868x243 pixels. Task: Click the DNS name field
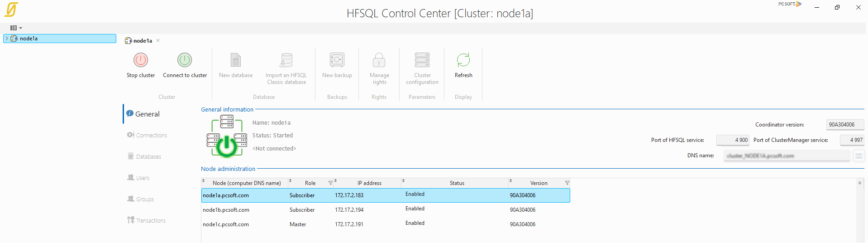click(x=787, y=156)
